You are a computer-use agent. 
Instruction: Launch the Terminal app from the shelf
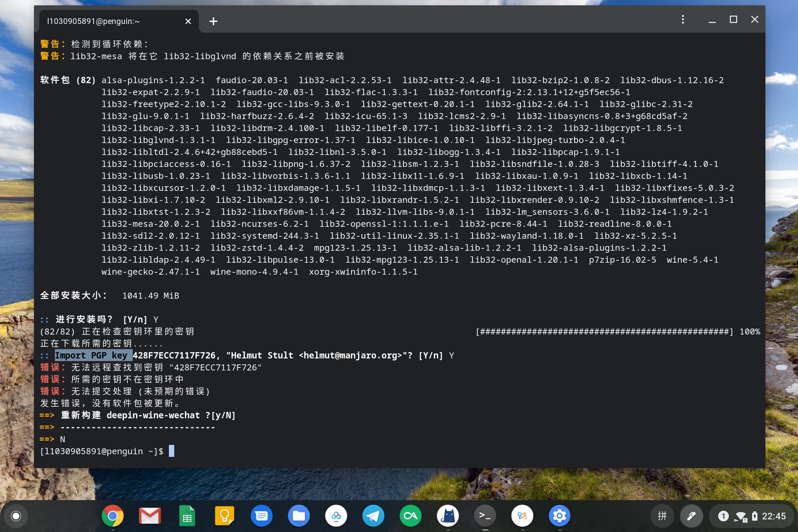coord(485,516)
